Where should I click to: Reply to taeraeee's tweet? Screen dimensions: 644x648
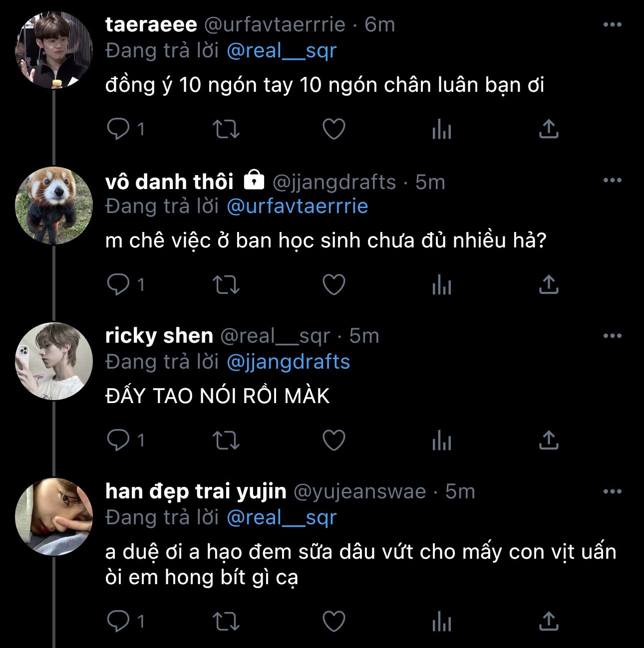118,129
